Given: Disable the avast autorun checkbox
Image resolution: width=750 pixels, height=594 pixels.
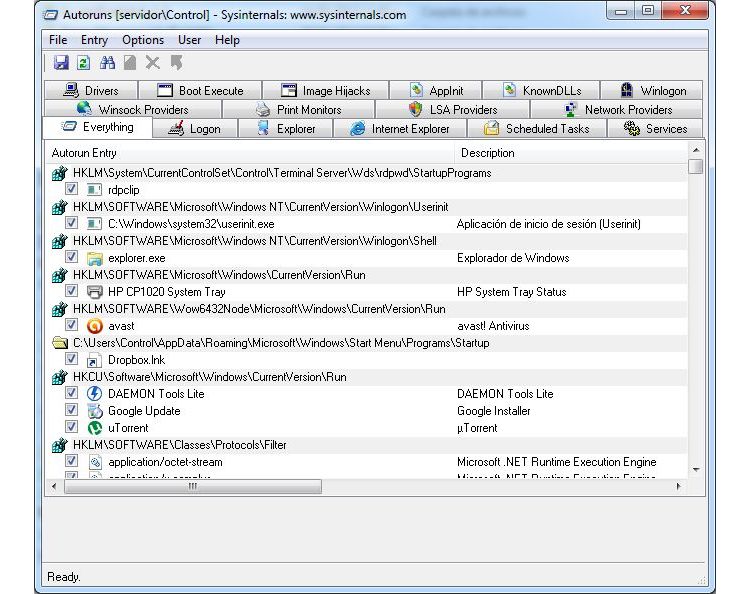Looking at the screenshot, I should click(x=71, y=325).
